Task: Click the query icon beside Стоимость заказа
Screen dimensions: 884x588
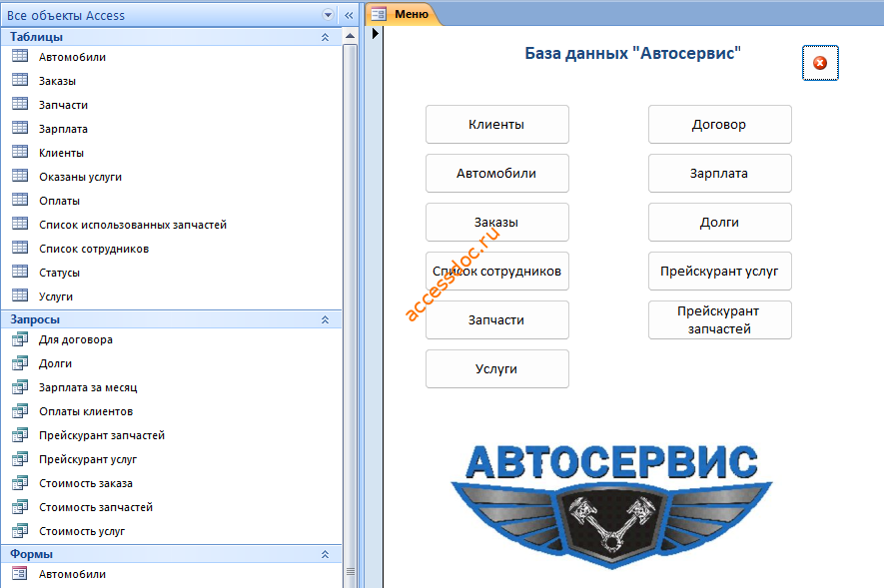Action: [x=20, y=482]
